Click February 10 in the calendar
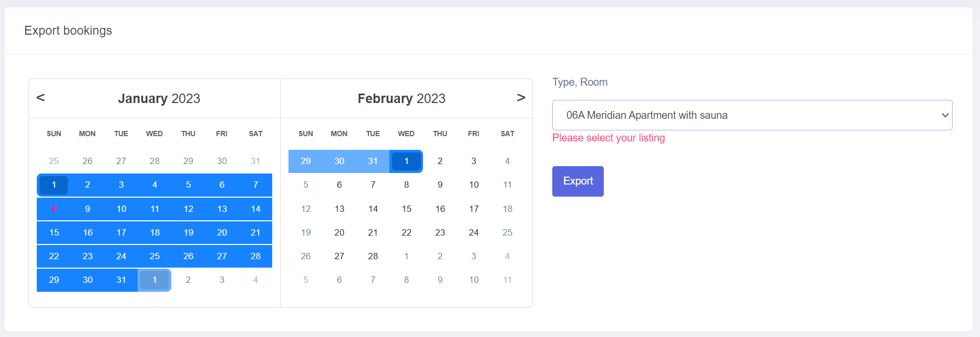Image resolution: width=980 pixels, height=337 pixels. pyautogui.click(x=473, y=185)
